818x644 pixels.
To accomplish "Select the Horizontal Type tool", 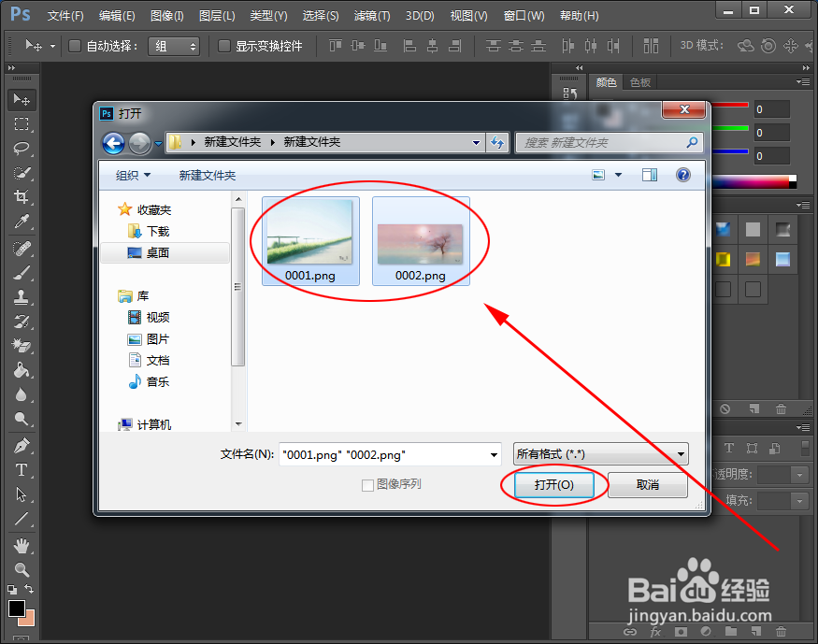I will [x=22, y=470].
